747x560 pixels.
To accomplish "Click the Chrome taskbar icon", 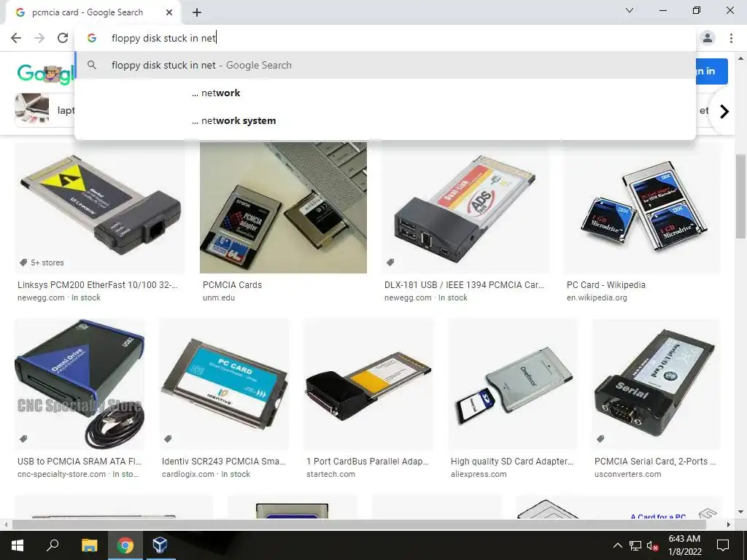I will tap(125, 545).
